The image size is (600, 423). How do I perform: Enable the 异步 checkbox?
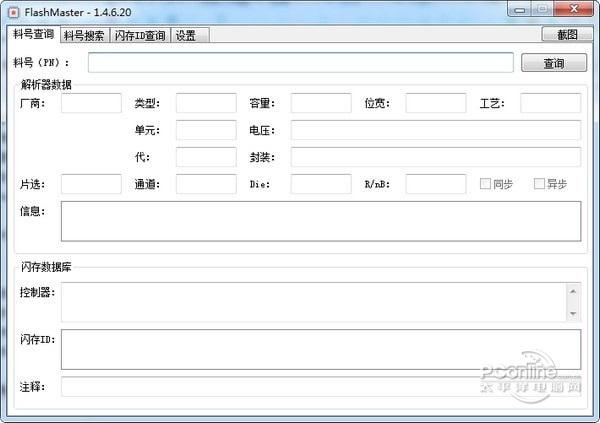pos(550,184)
